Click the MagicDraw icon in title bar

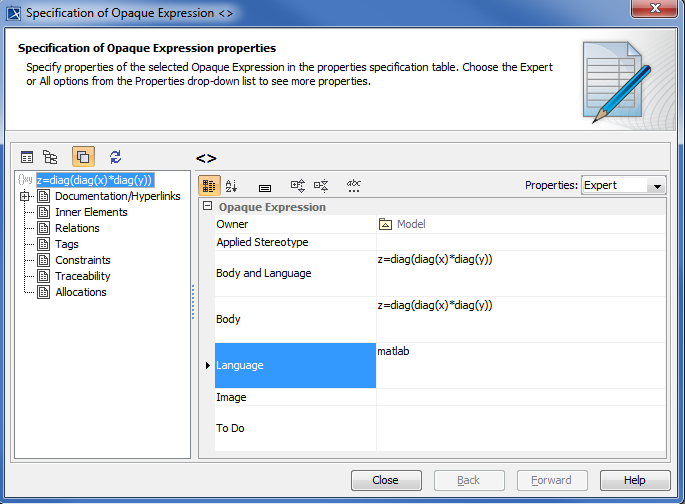14,13
